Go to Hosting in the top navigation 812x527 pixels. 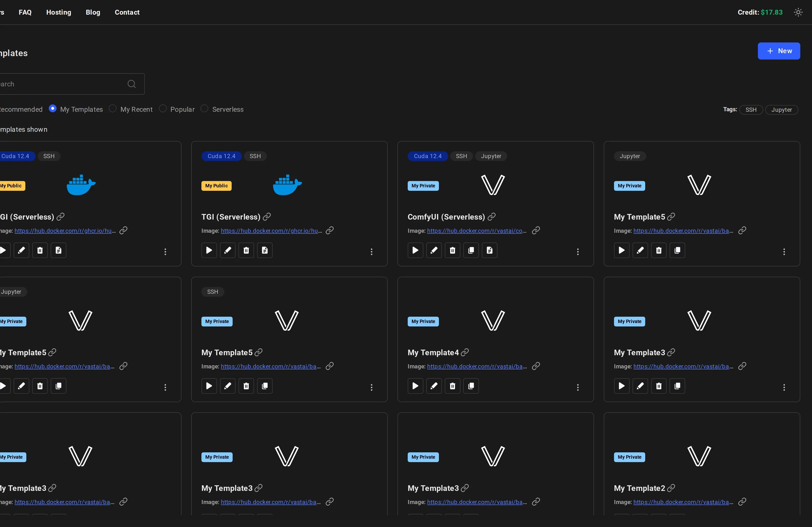59,12
